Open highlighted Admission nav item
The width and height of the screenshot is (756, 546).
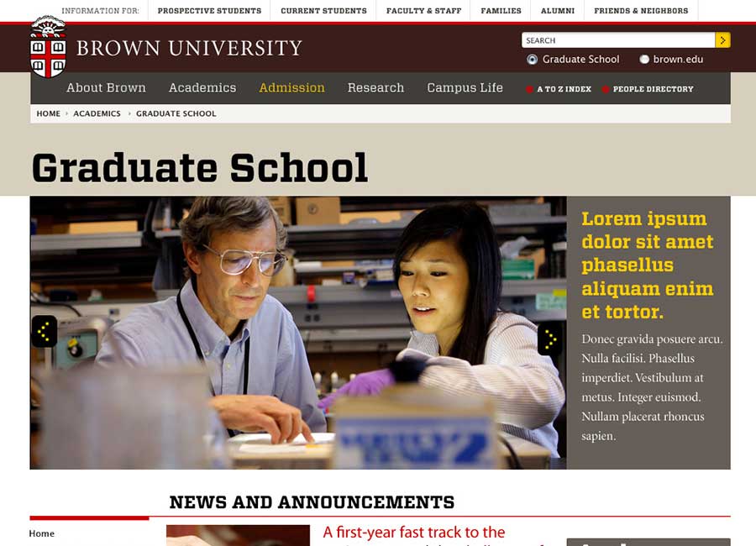291,88
